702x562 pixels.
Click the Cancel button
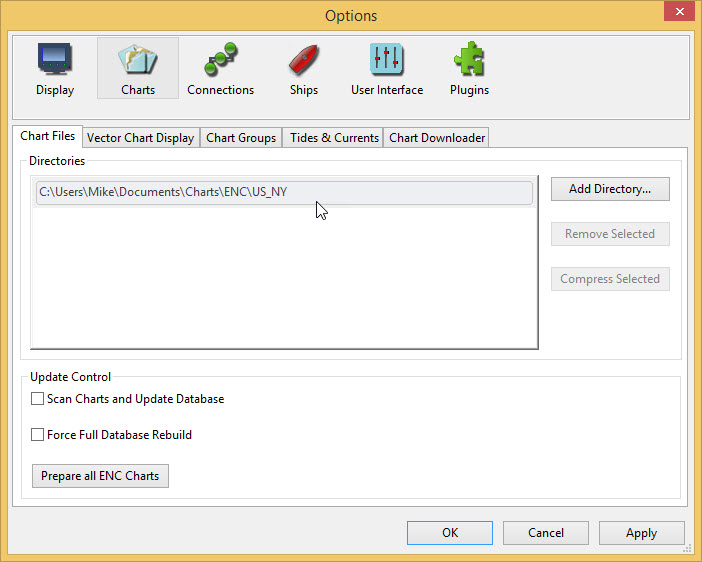[x=546, y=533]
